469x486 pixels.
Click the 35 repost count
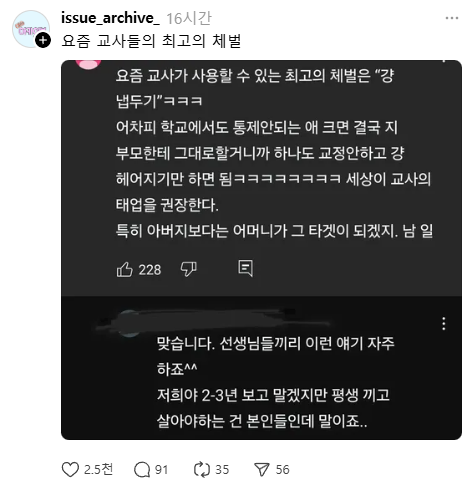coord(222,470)
